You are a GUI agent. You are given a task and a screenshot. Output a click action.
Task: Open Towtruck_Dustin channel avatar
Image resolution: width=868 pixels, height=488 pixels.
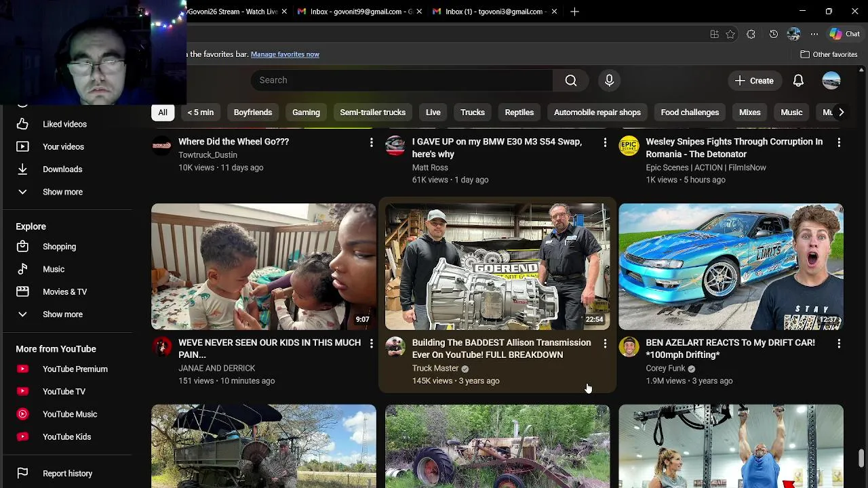pos(161,146)
